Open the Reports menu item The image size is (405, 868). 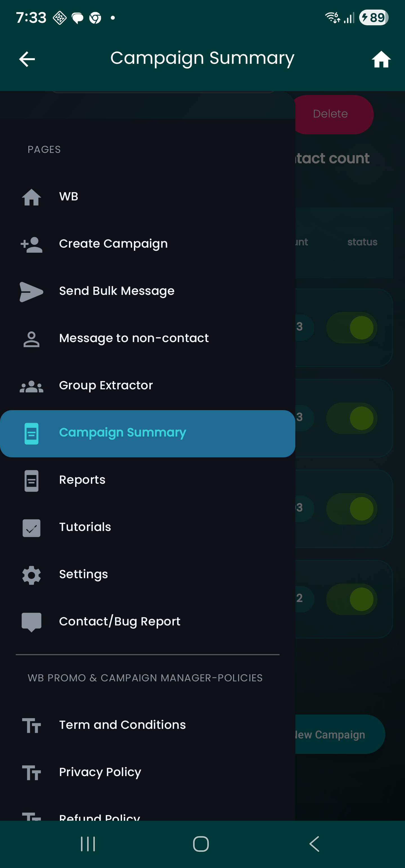[x=82, y=480]
